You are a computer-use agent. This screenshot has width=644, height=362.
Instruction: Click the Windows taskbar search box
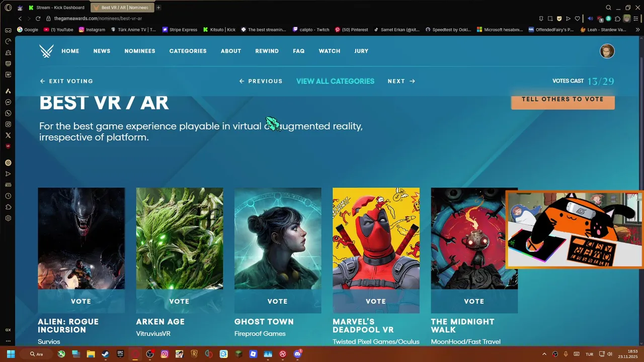pos(36,354)
